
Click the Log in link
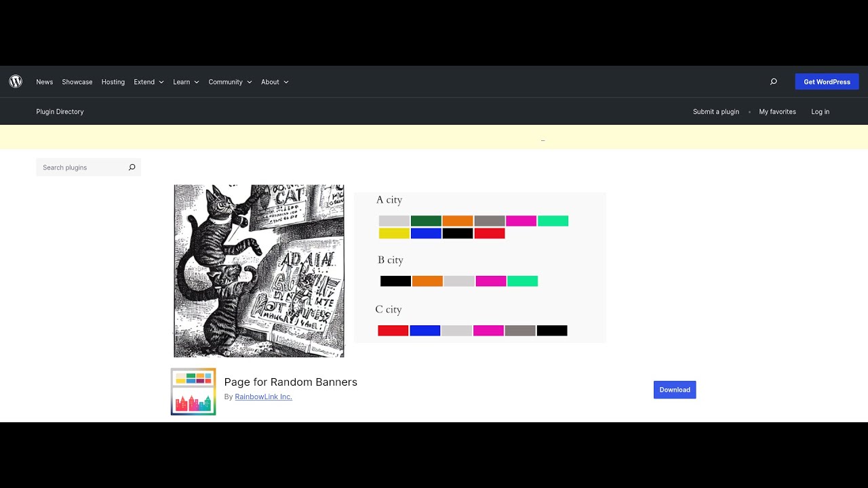[820, 112]
